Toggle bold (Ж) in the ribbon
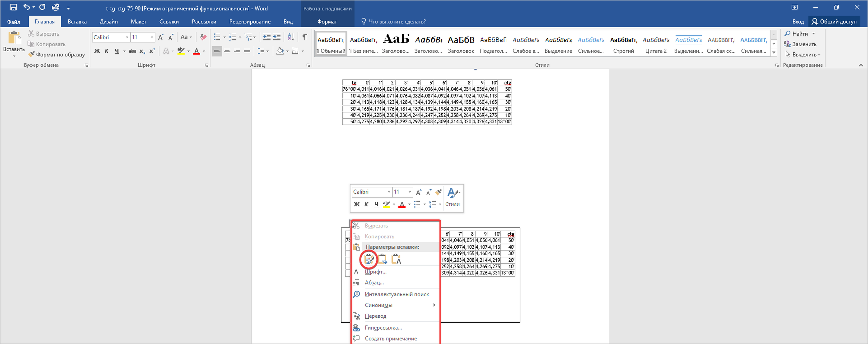The height and width of the screenshot is (344, 868). (97, 51)
